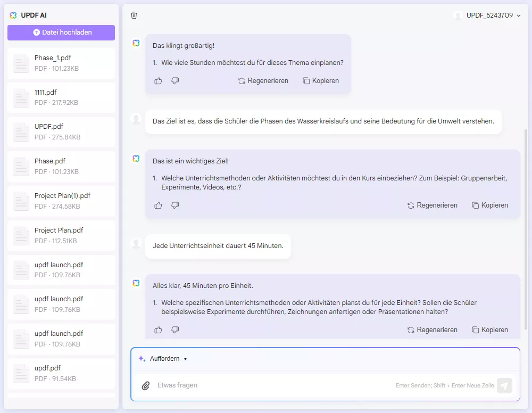Open Project Plan(1).pdf in the file list

[61, 201]
